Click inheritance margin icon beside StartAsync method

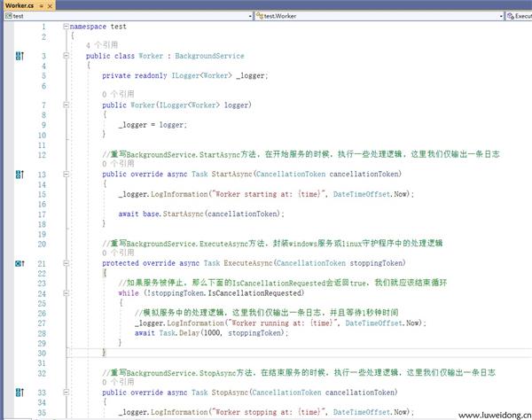pyautogui.click(x=20, y=175)
